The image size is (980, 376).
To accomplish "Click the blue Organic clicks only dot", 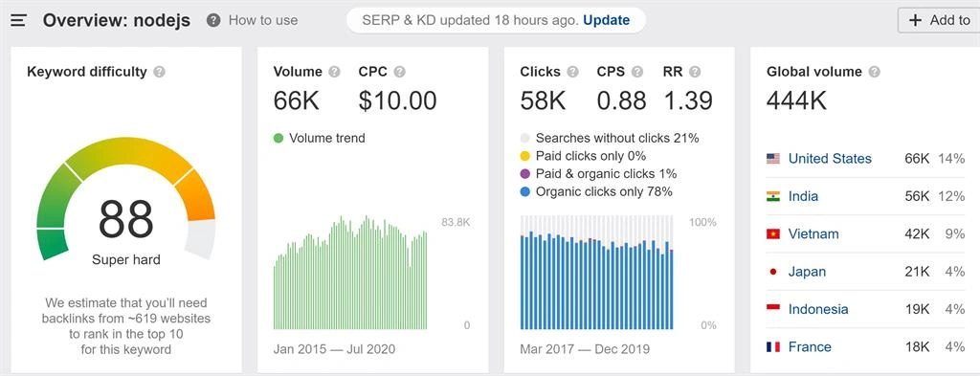I will click(x=525, y=191).
